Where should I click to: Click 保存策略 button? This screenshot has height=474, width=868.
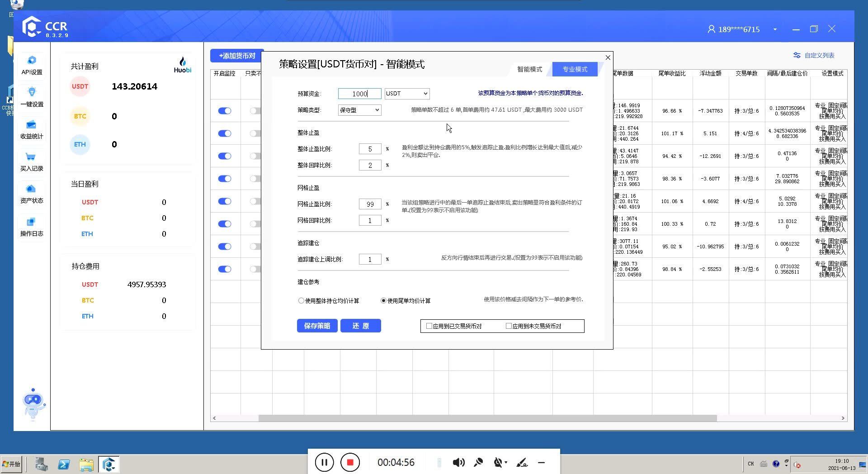tap(317, 326)
